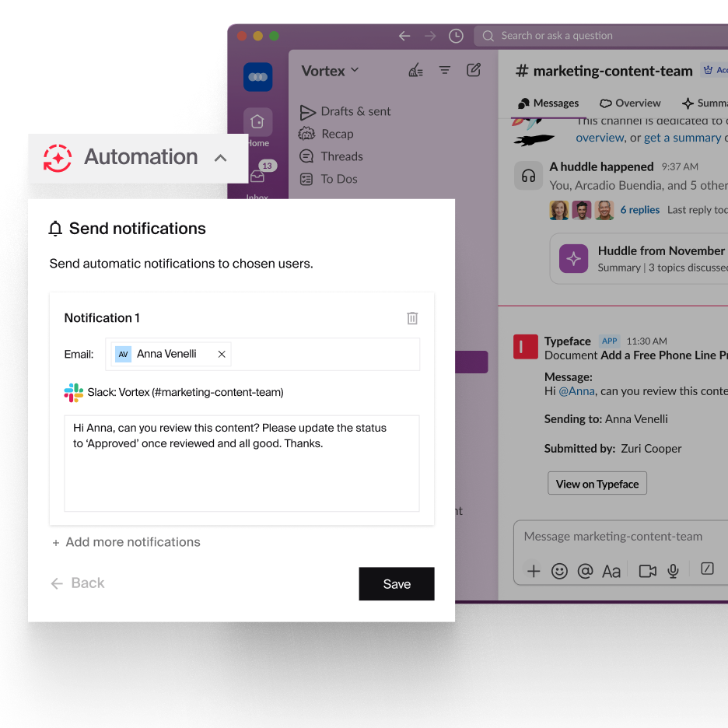Open the emoji picker in Slack composer
The height and width of the screenshot is (728, 728).
[x=559, y=571]
